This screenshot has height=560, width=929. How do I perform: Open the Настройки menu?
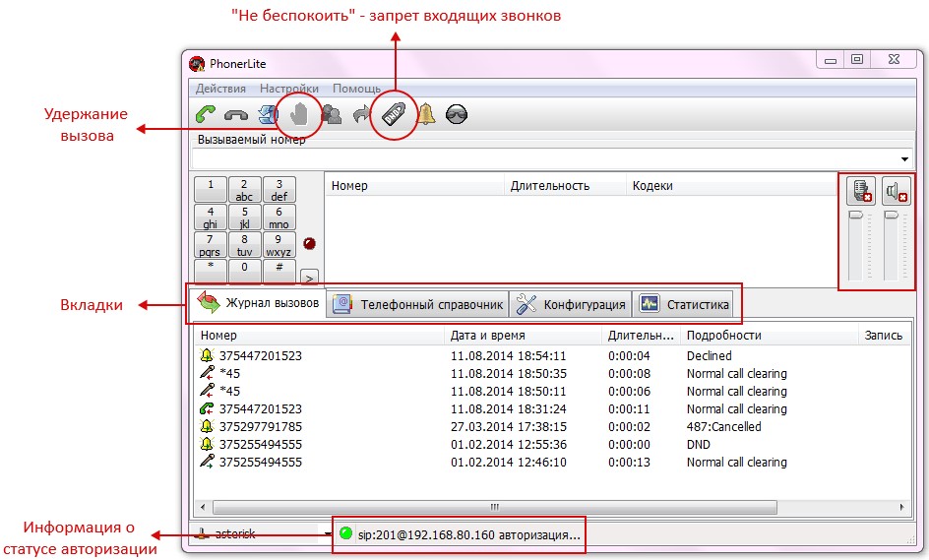point(289,89)
